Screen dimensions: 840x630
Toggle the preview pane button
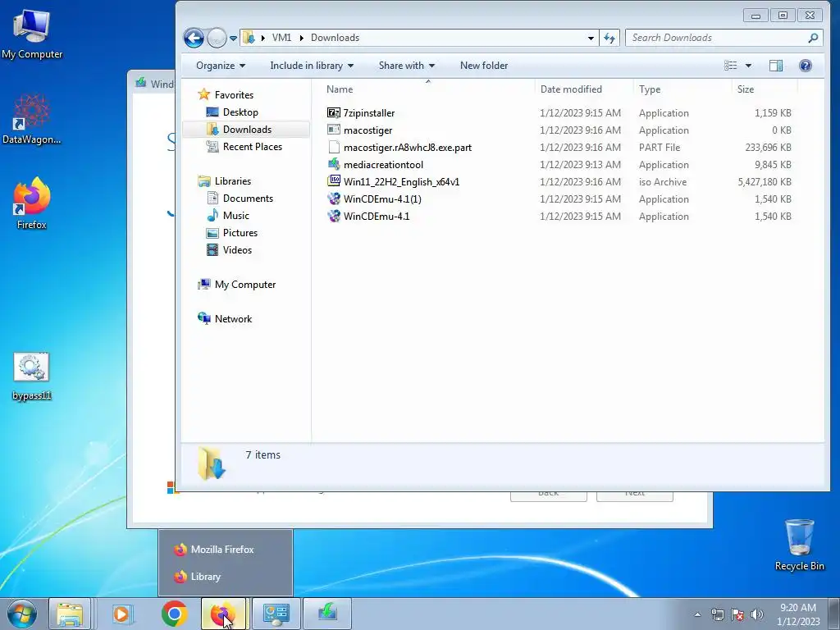click(776, 66)
